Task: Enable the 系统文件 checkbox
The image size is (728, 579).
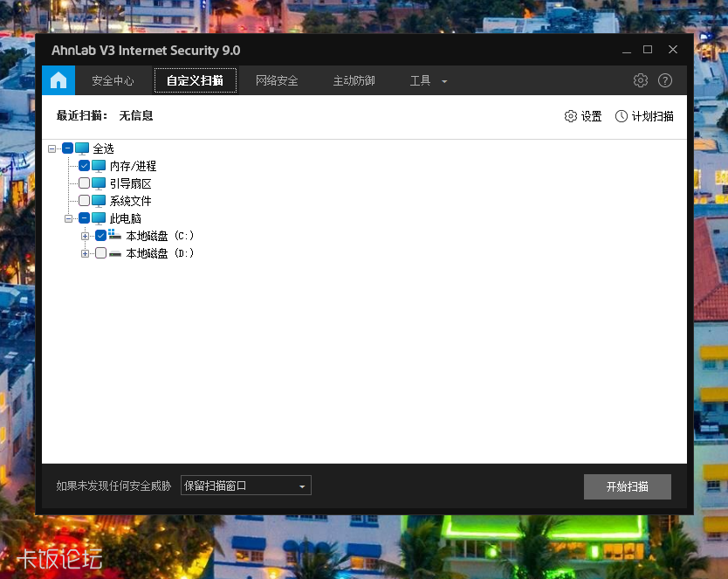Action: click(84, 201)
